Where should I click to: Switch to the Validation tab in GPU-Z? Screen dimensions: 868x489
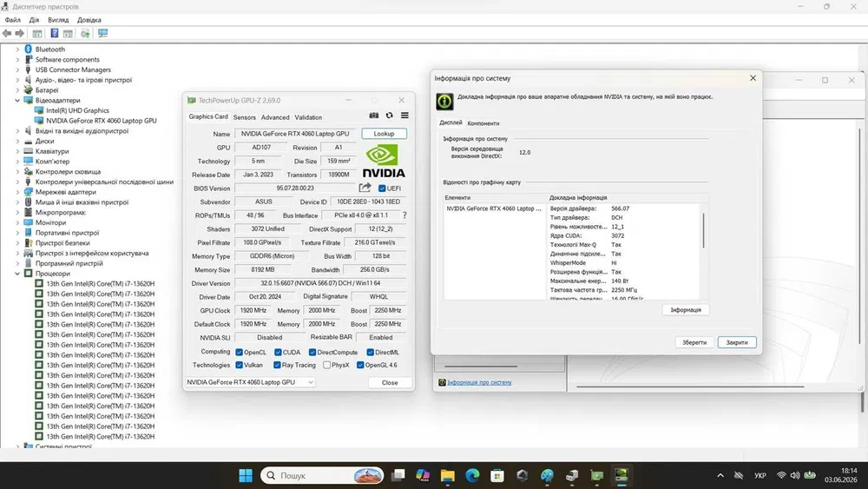[x=308, y=117]
